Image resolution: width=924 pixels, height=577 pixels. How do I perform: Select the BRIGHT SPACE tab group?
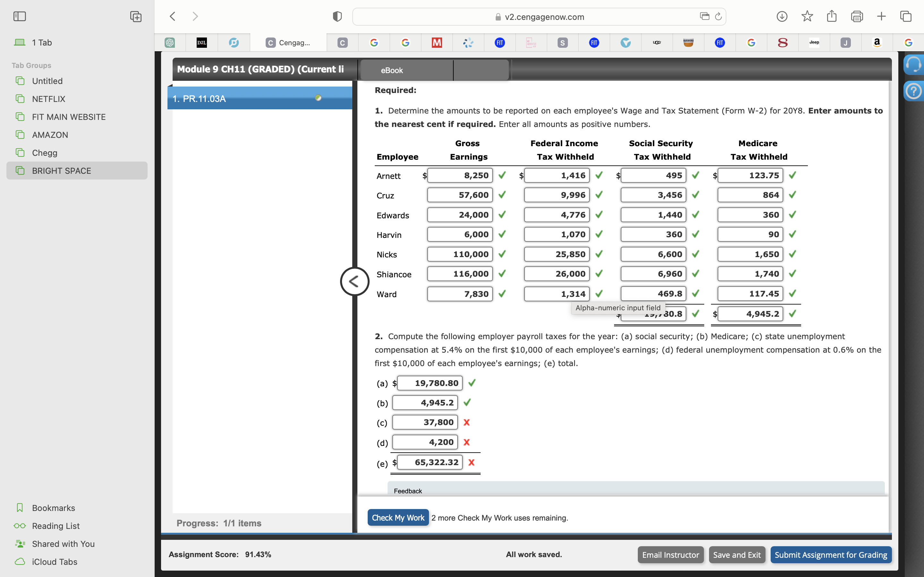[61, 171]
